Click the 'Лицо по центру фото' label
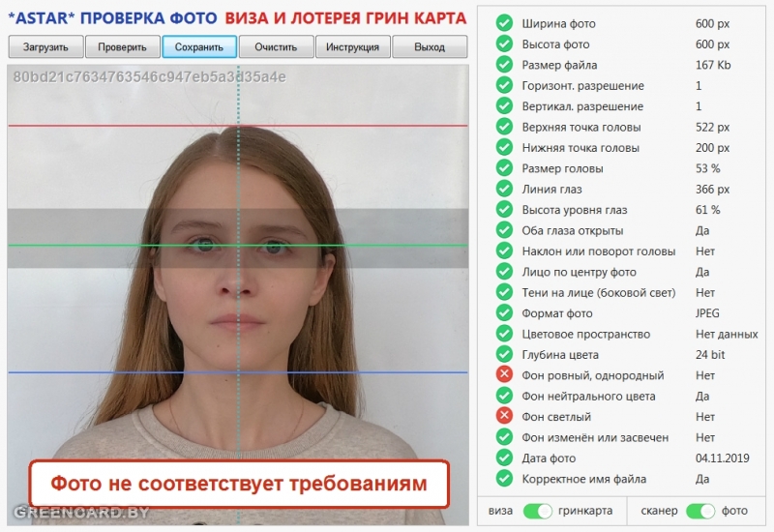Image resolution: width=774 pixels, height=532 pixels. tap(579, 272)
